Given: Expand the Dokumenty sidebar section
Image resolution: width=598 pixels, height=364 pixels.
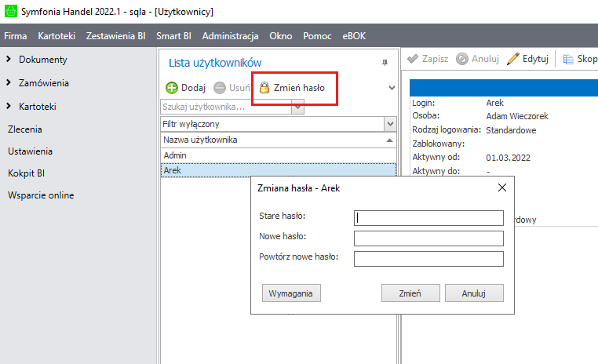Looking at the screenshot, I should (x=9, y=60).
